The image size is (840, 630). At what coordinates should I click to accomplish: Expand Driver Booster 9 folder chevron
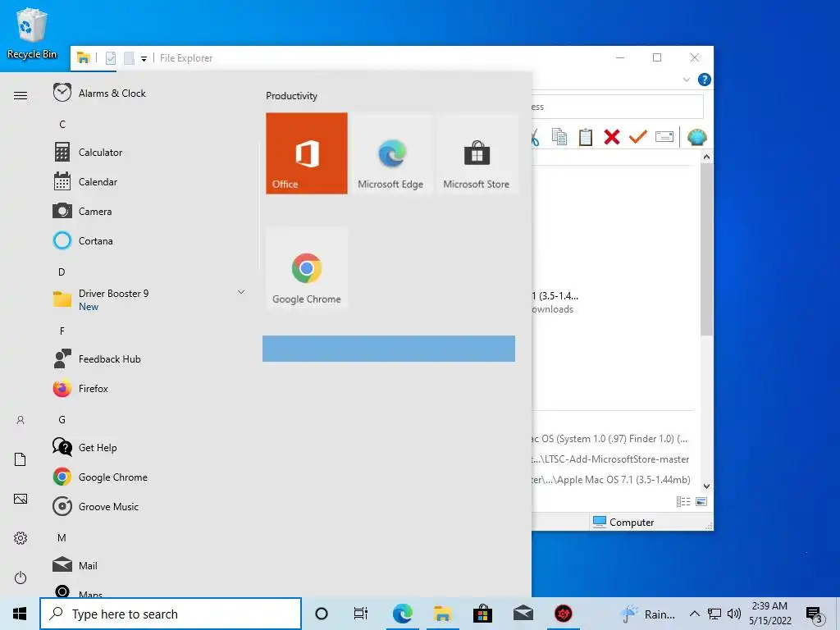(x=241, y=292)
